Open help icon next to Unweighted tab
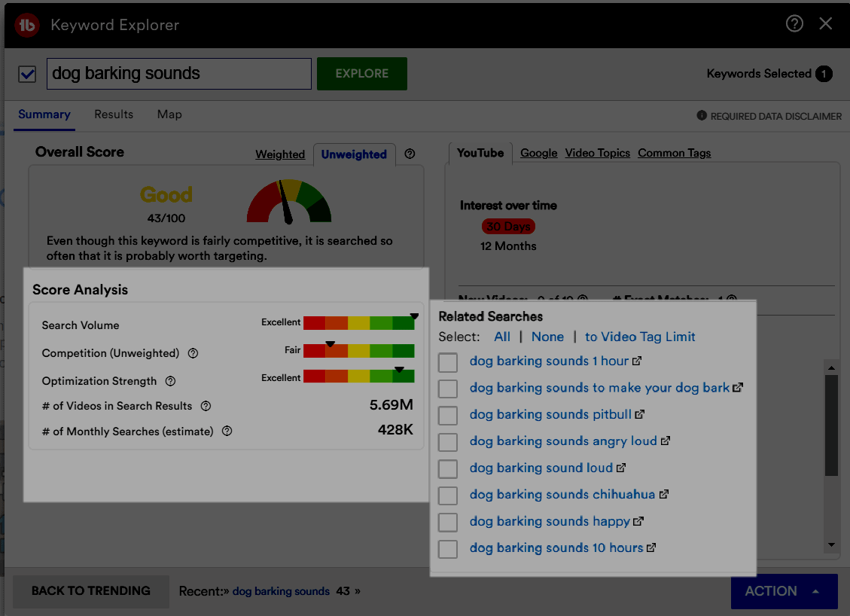Viewport: 850px width, 616px height. tap(410, 154)
